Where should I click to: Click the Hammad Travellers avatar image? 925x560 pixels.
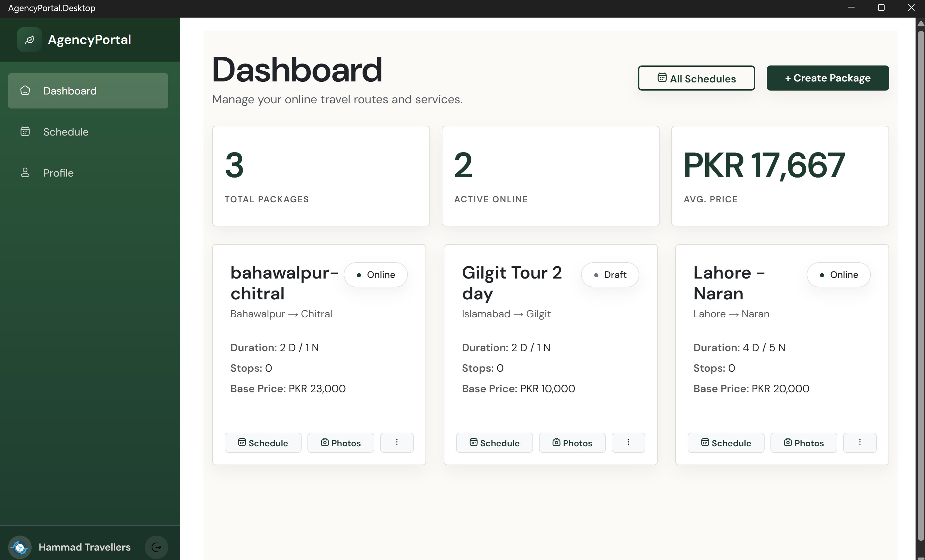(20, 547)
